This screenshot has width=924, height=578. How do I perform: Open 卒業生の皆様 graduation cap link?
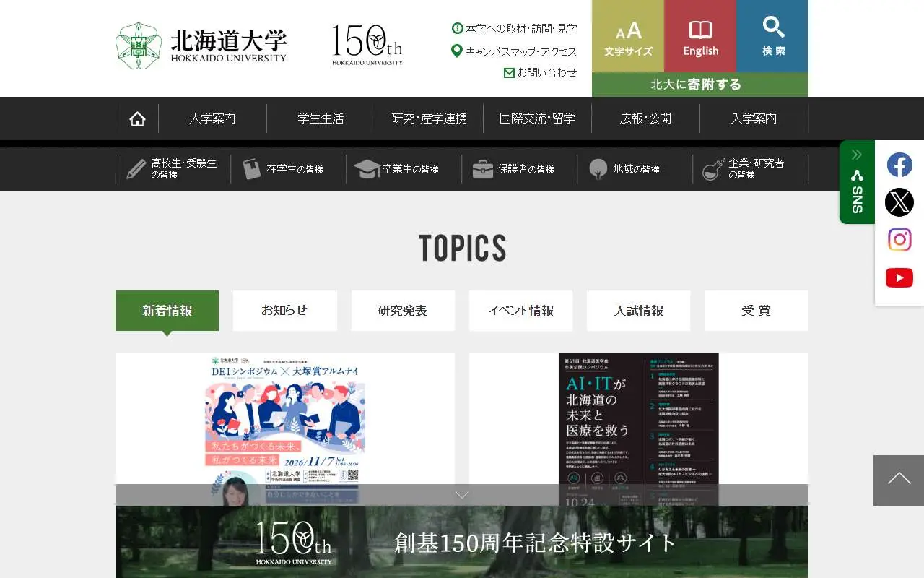[404, 169]
